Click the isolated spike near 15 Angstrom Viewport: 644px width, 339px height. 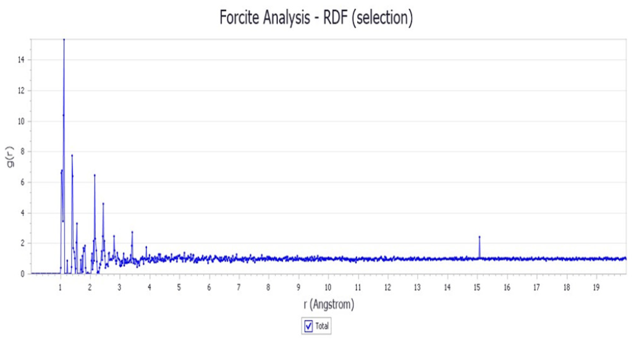tap(479, 237)
